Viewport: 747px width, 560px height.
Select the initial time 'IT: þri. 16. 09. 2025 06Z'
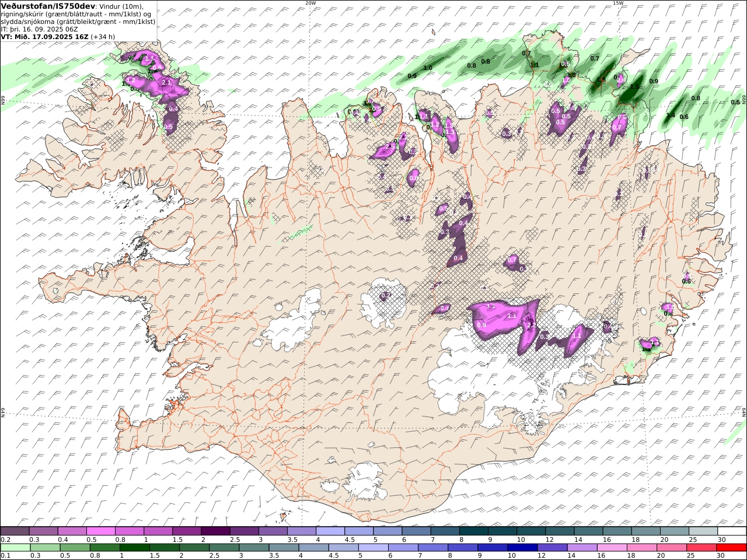(x=40, y=29)
